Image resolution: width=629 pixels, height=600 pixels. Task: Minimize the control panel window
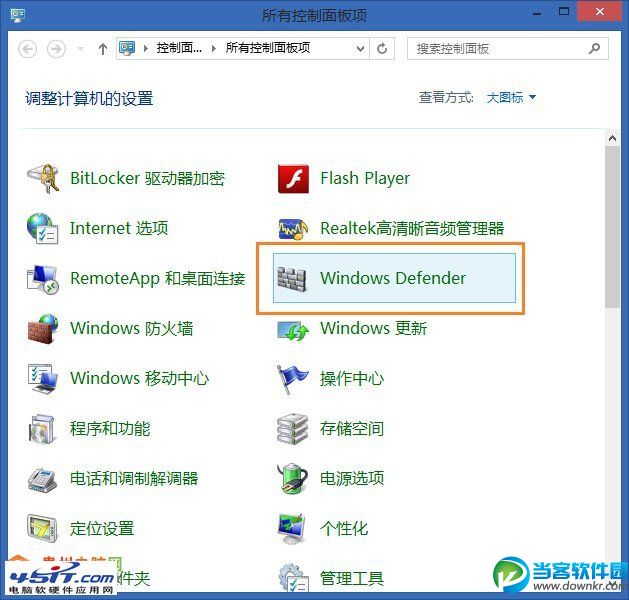tap(537, 13)
